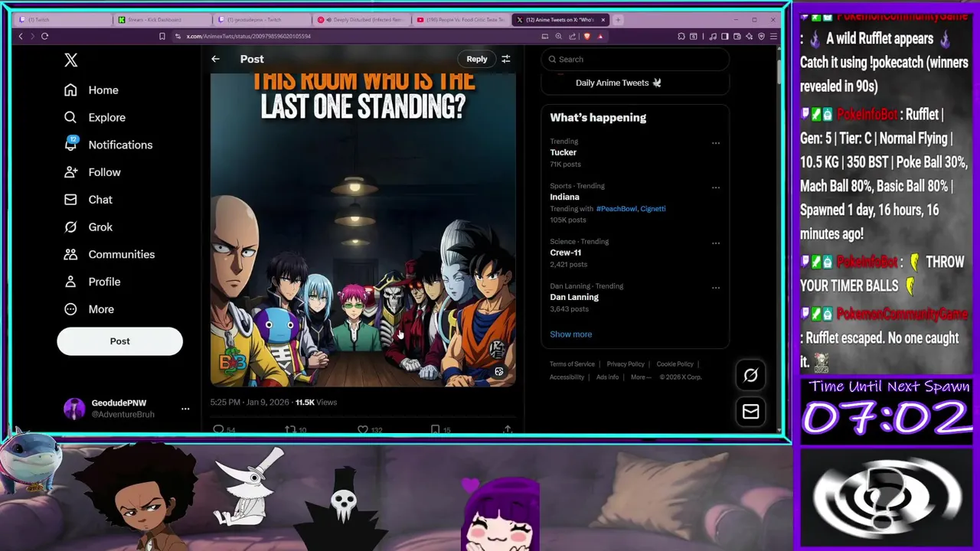Open account options beside GeodudePNW
The image size is (980, 551).
tap(185, 409)
